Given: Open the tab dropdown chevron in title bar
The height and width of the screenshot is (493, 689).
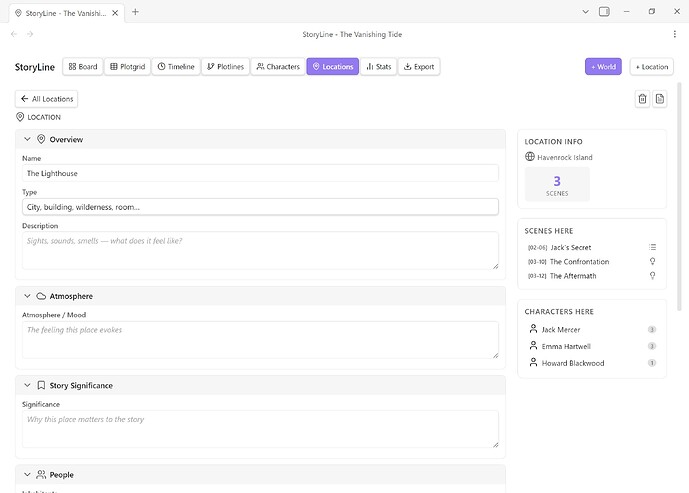Looking at the screenshot, I should point(576,12).
